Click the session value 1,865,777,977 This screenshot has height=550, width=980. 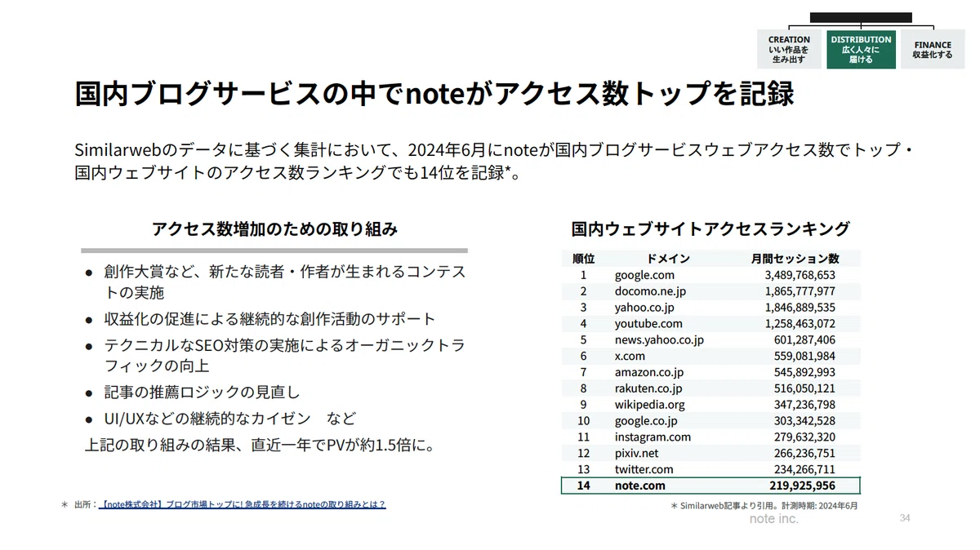(800, 291)
